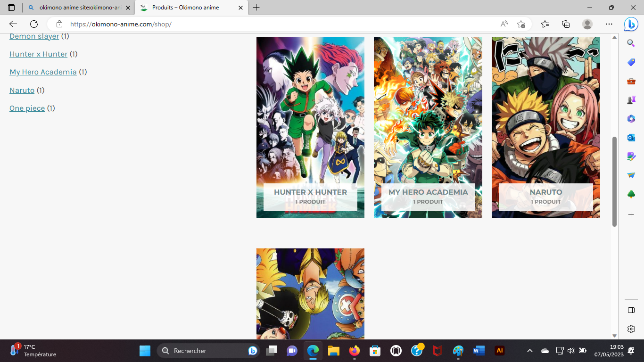Open the My Hero Academia sidebar link
The height and width of the screenshot is (362, 644).
(43, 72)
